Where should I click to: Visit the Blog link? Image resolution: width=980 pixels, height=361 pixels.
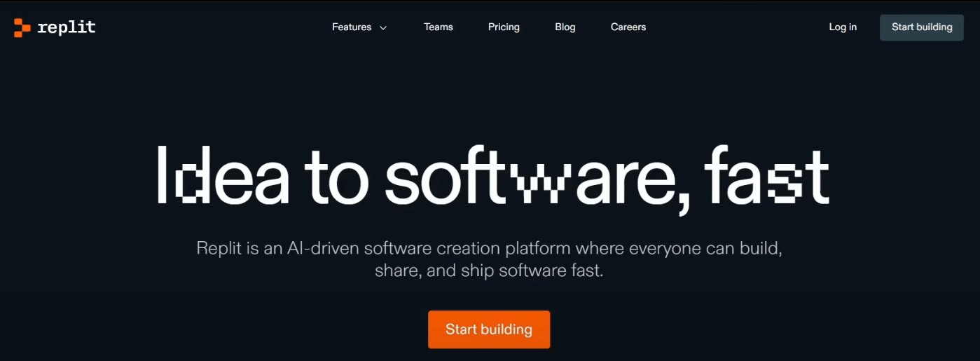point(565,27)
